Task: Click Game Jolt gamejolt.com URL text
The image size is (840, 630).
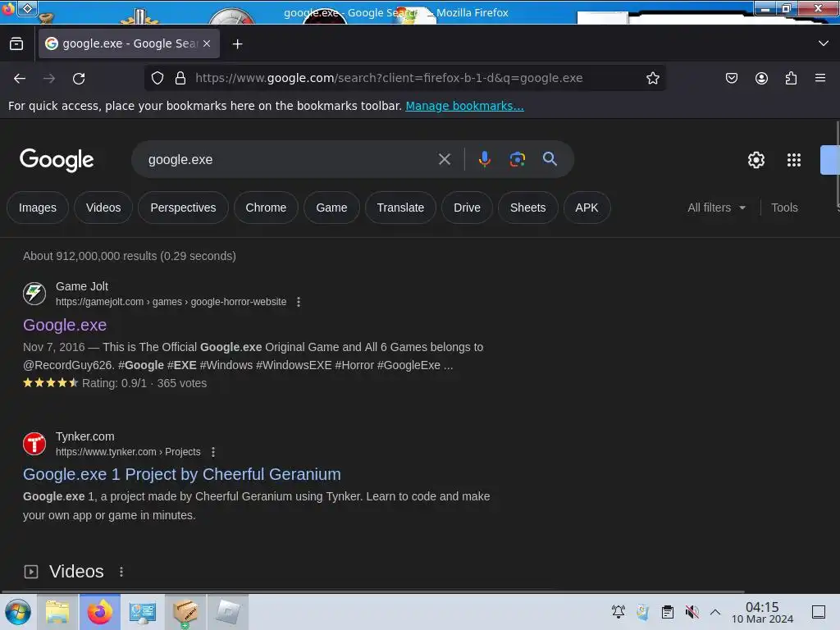Action: click(x=171, y=302)
